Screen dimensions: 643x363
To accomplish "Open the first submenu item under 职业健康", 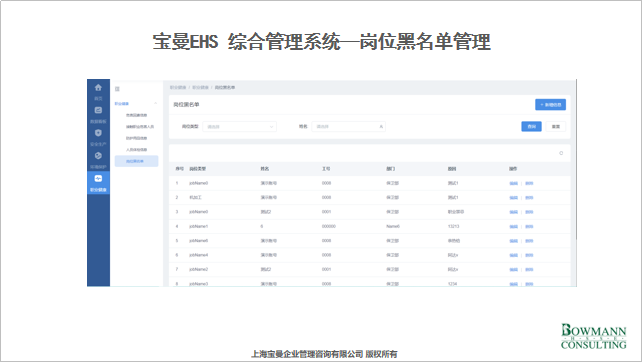I will click(x=136, y=115).
